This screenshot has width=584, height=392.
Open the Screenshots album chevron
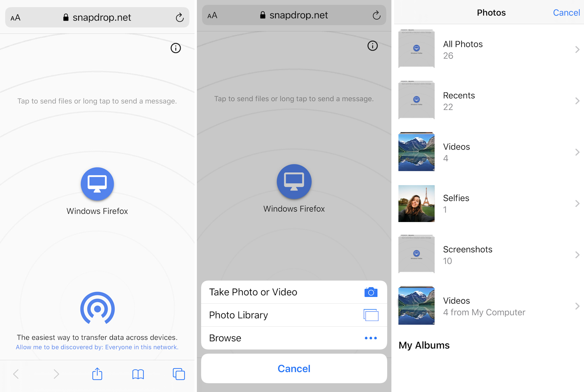pos(577,255)
